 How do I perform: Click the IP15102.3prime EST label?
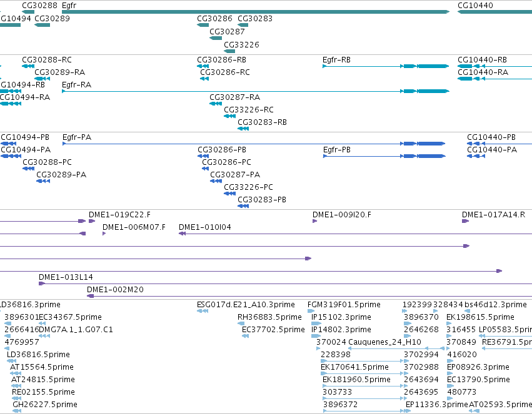coord(341,317)
